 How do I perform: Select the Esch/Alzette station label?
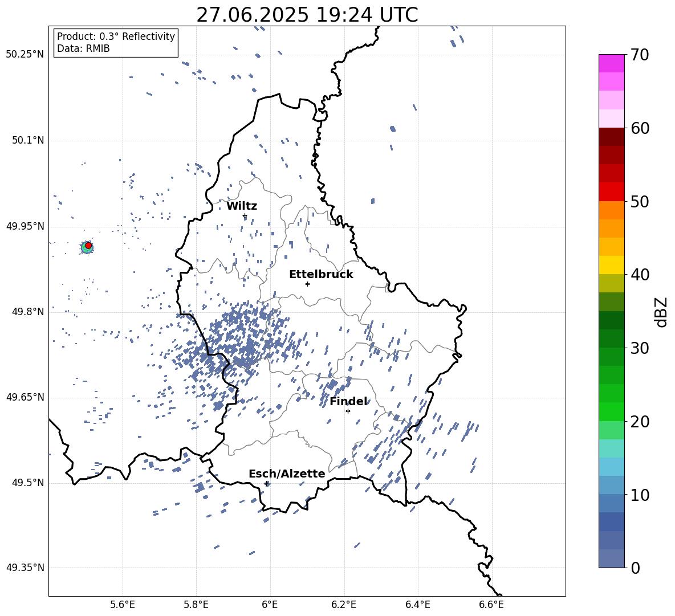pyautogui.click(x=287, y=474)
